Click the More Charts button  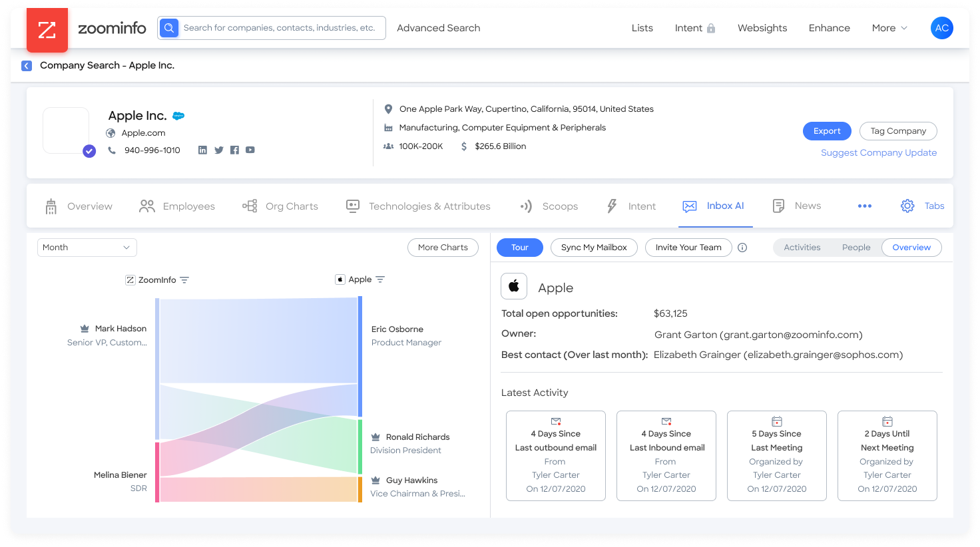(x=443, y=248)
